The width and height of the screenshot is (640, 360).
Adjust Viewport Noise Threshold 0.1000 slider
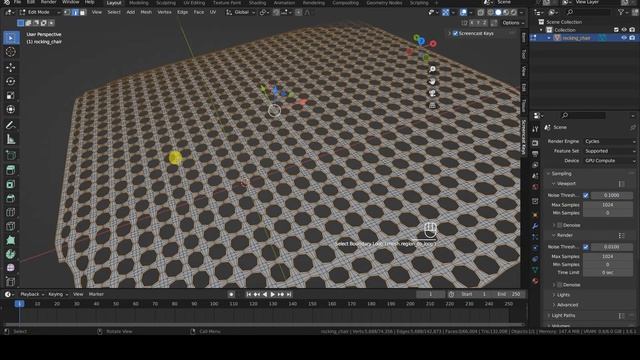coord(611,196)
